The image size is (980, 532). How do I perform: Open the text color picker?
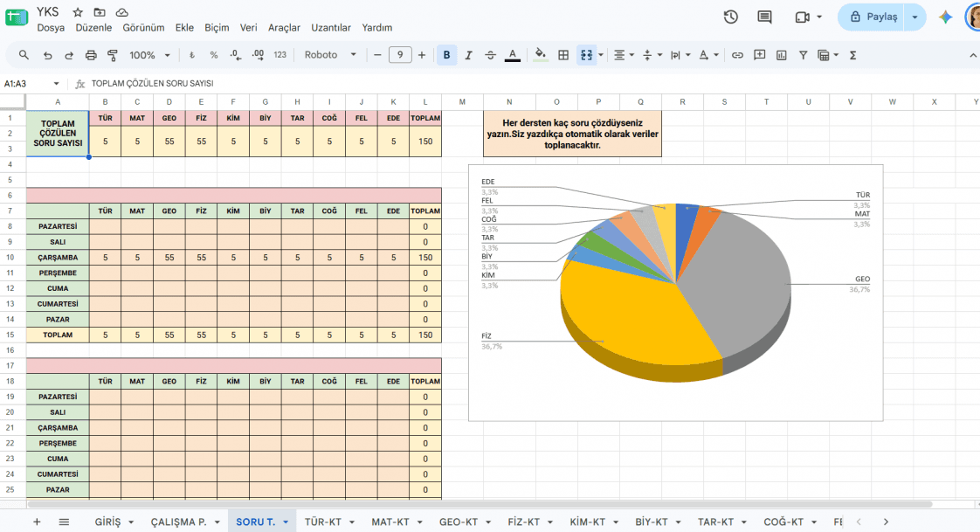(x=513, y=55)
